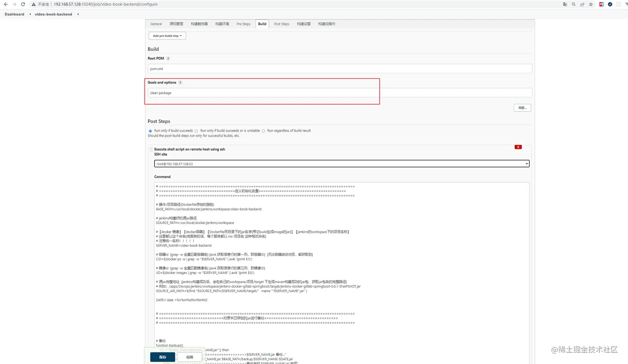
Task: Click the Root POM field with pom.xml
Action: [340, 69]
